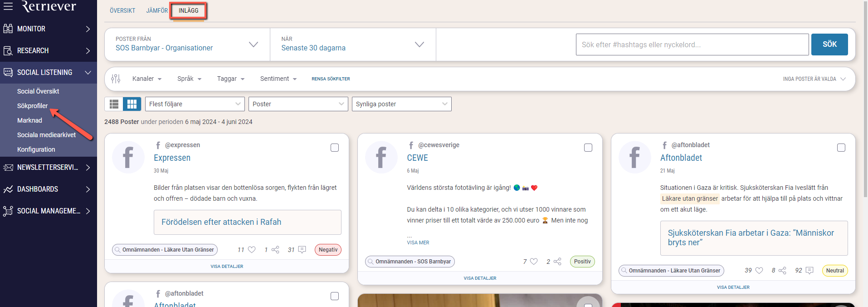The image size is (868, 307).
Task: Open the Språk filter dropdown
Action: [x=189, y=79]
